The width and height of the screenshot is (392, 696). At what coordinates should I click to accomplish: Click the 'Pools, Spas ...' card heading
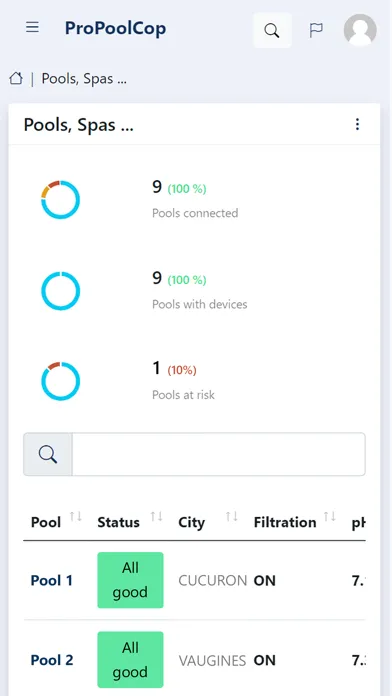coord(79,125)
